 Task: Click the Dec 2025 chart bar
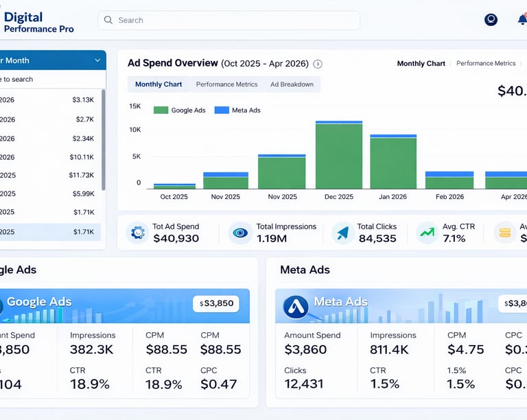pos(339,155)
